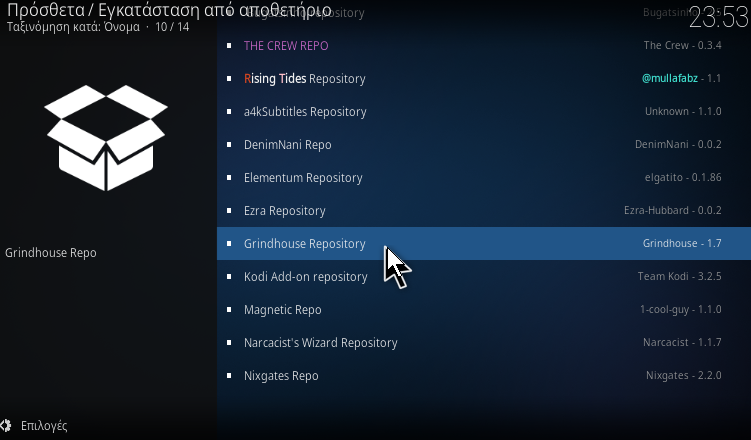Select Ezra Repository item
The height and width of the screenshot is (440, 751).
tap(484, 211)
